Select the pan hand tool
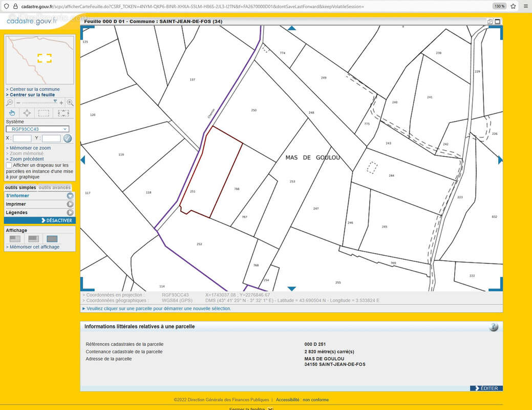The width and height of the screenshot is (532, 410). pos(12,113)
